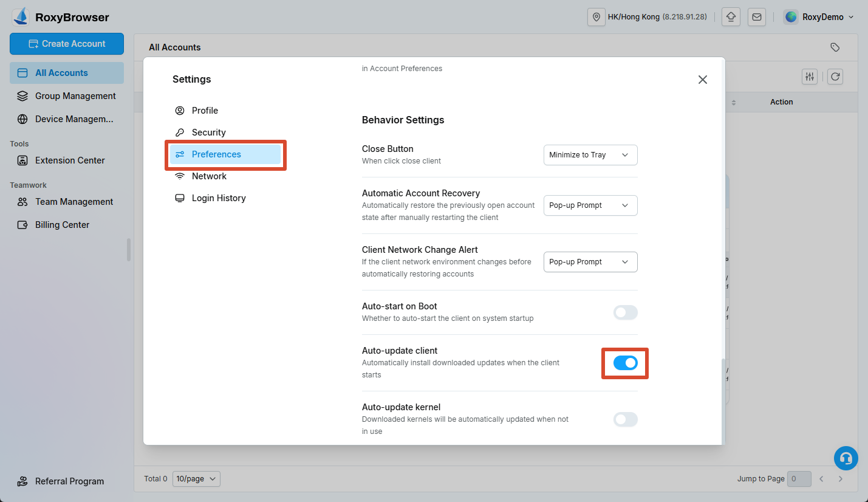
Task: Open Device Management page
Action: click(x=67, y=119)
